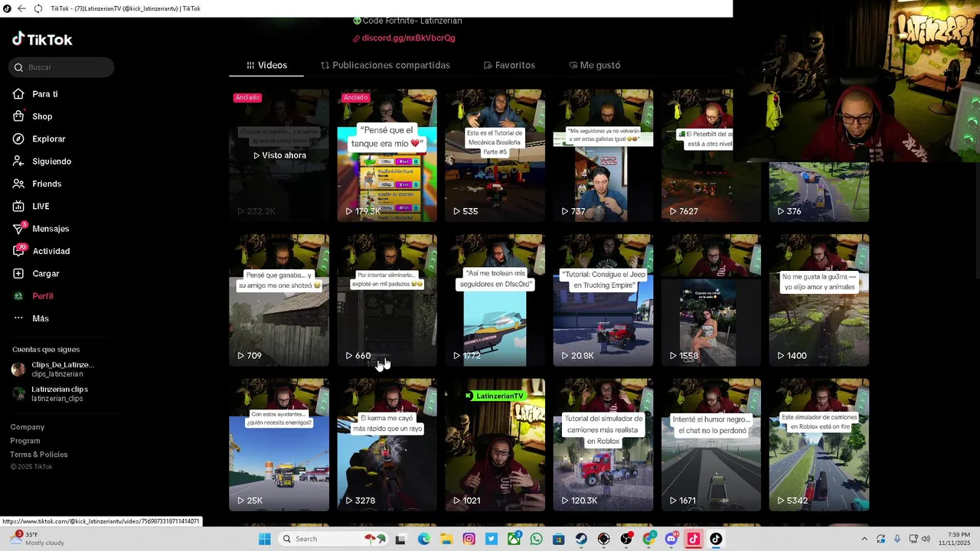Open the video with 376 views
The width and height of the screenshot is (980, 551).
coord(818,191)
